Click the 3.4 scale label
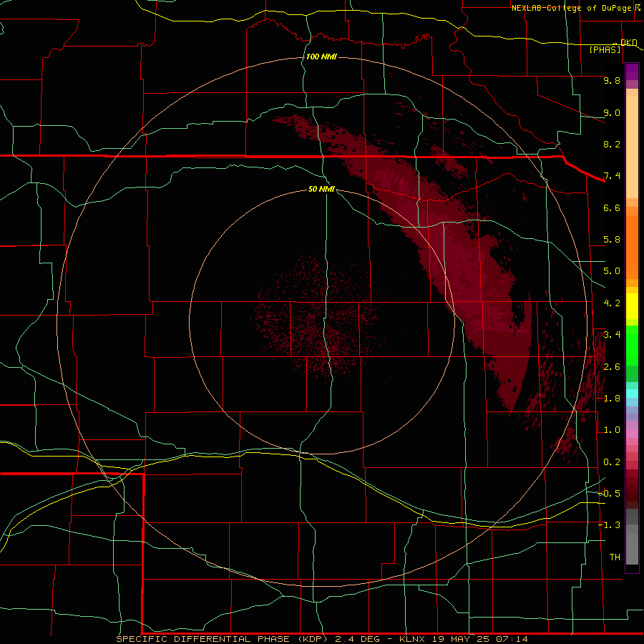This screenshot has width=644, height=644. 612,335
